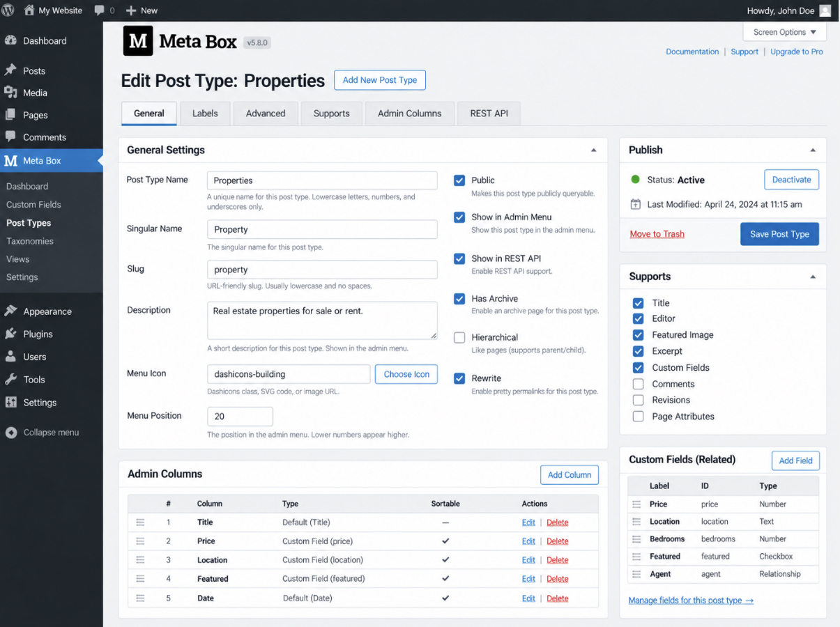840x627 pixels.
Task: Click Move to Trash link
Action: tap(657, 234)
